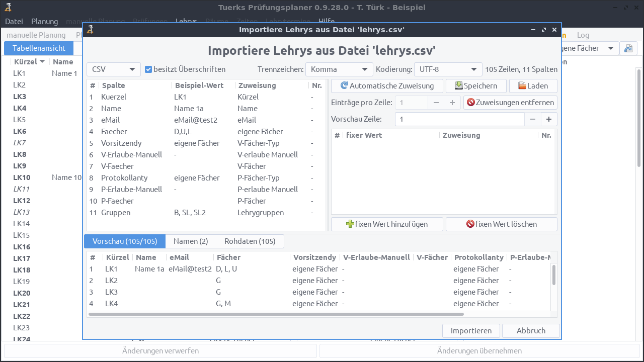Increment Vorschau Zeile using the plus stepper
644x362 pixels.
click(x=549, y=119)
